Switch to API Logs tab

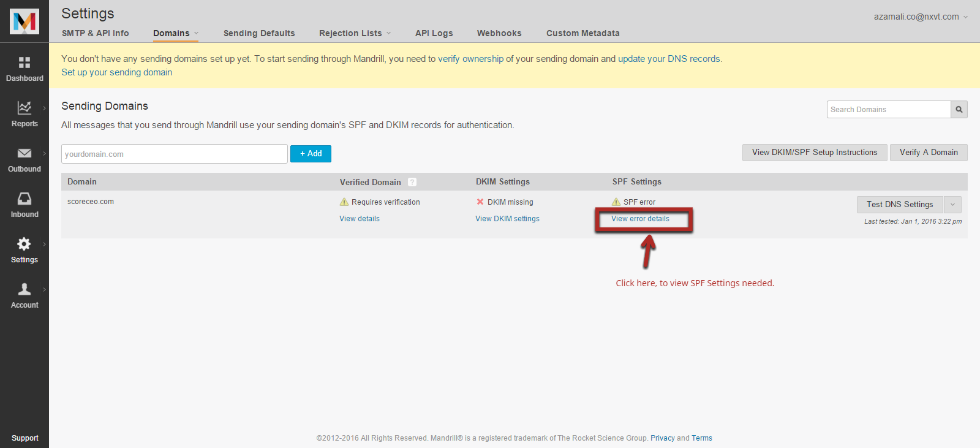434,33
